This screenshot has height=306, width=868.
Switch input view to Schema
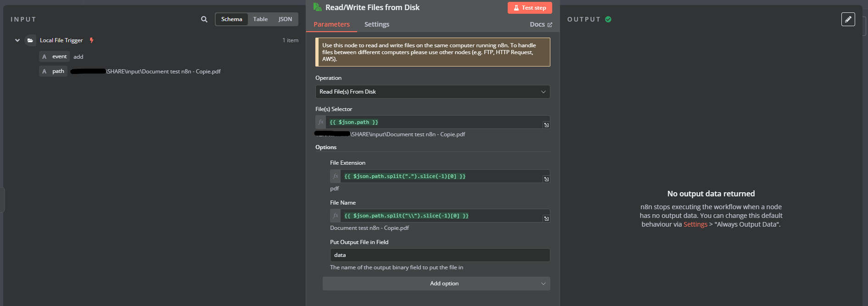pyautogui.click(x=231, y=19)
